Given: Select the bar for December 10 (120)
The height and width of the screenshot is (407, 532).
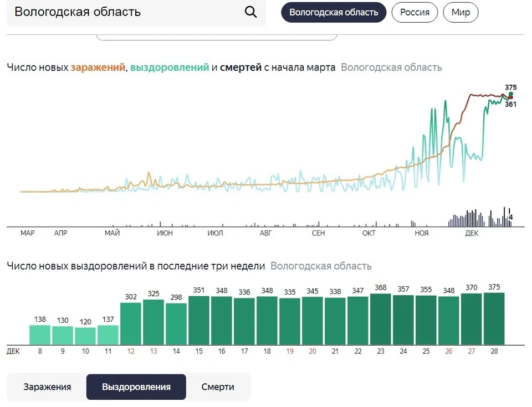Looking at the screenshot, I should pos(85,337).
